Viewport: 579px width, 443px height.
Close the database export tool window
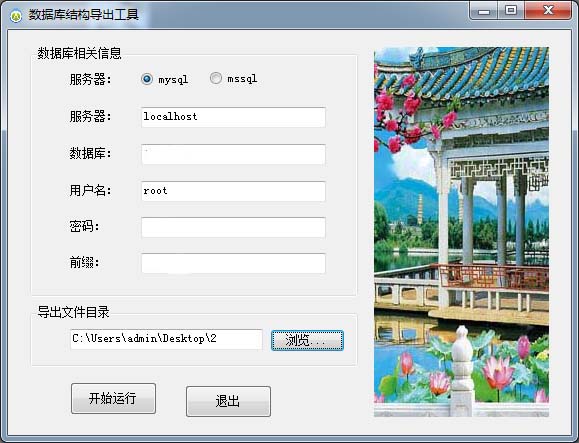[x=548, y=11]
